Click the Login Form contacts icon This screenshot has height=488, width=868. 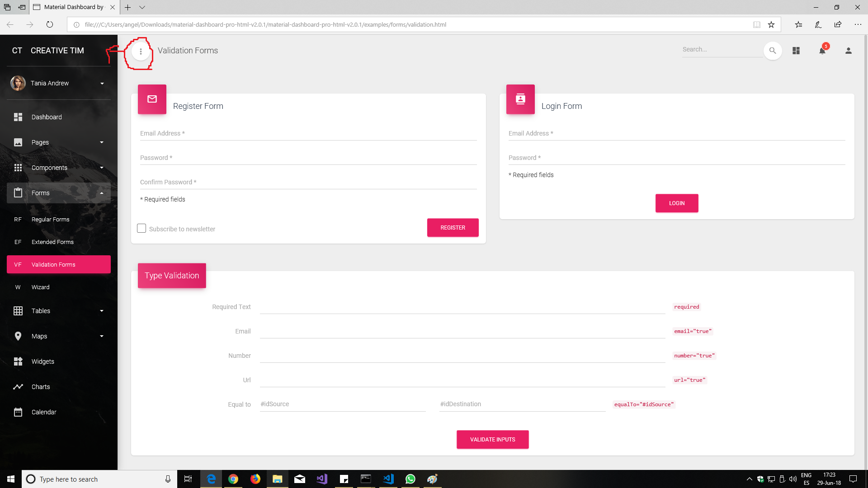[x=520, y=99]
